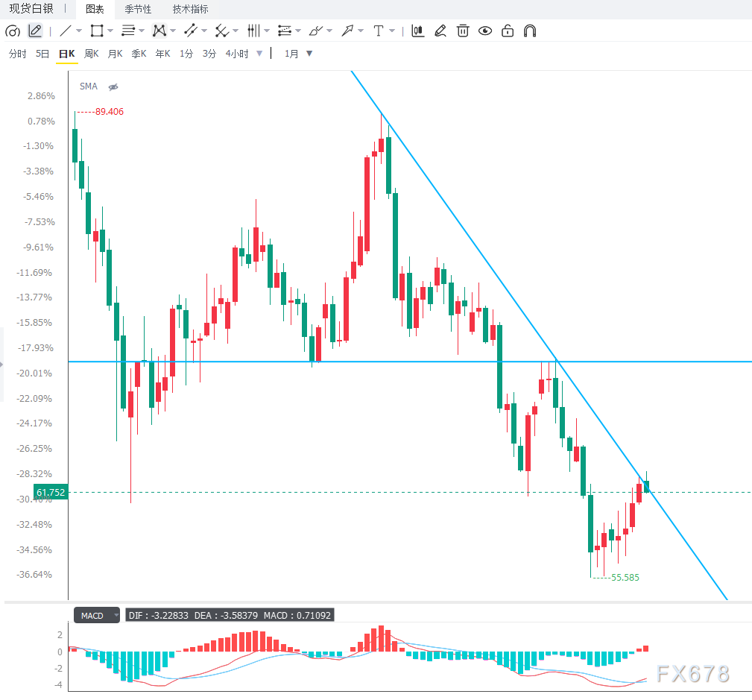The image size is (752, 700).
Task: Switch to the 季节性 tab
Action: click(x=138, y=9)
